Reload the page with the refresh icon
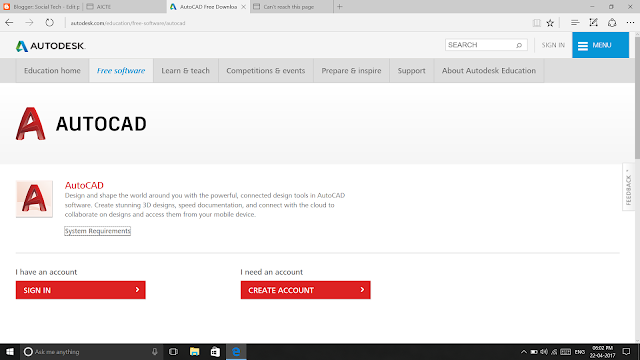 (x=49, y=23)
